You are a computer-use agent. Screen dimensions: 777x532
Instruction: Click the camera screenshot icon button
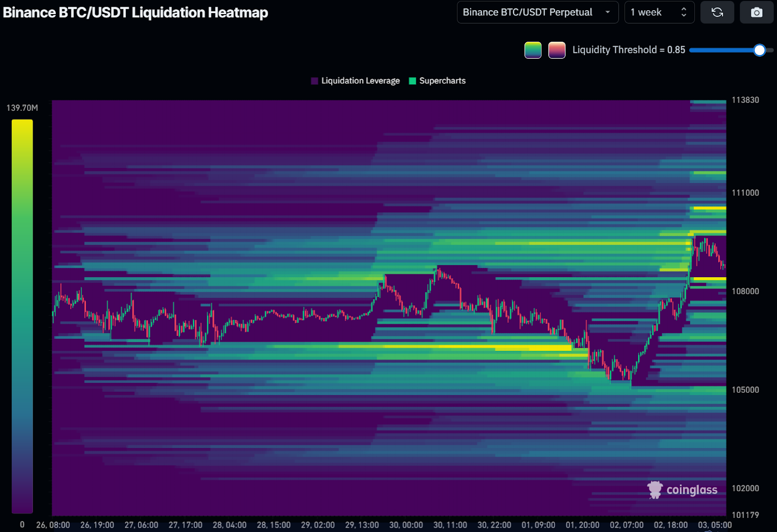coord(757,12)
